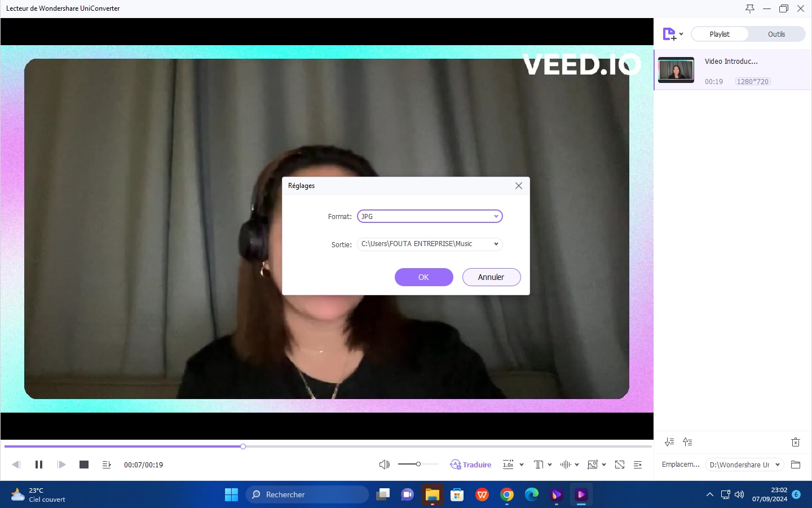This screenshot has width=812, height=508.
Task: Close the Réglages dialog
Action: (x=519, y=186)
